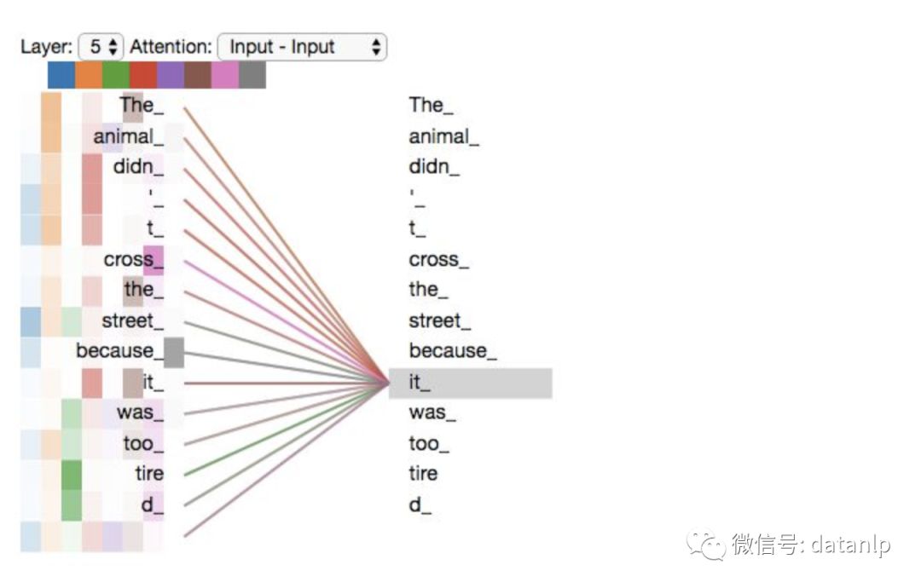Toggle the gray attention head swatch

pos(252,75)
